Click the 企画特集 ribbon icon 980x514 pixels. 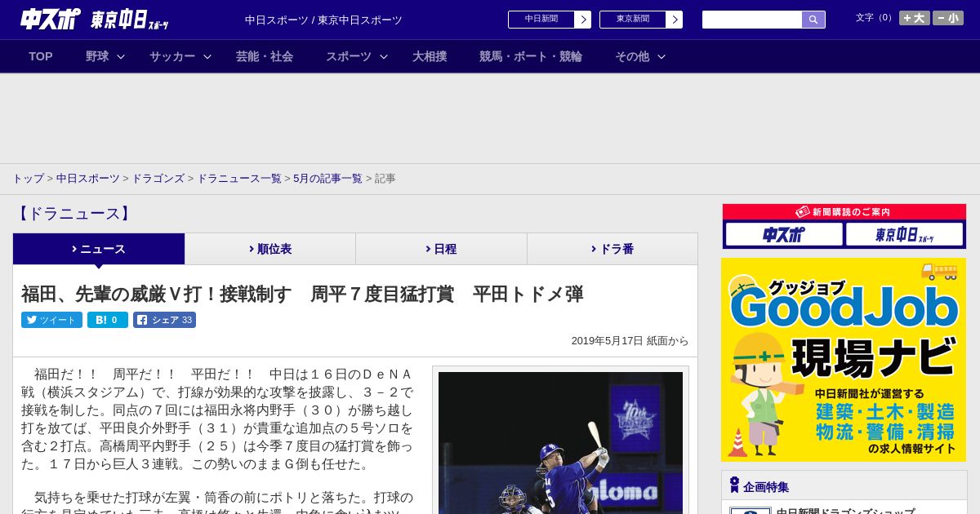[x=734, y=485]
